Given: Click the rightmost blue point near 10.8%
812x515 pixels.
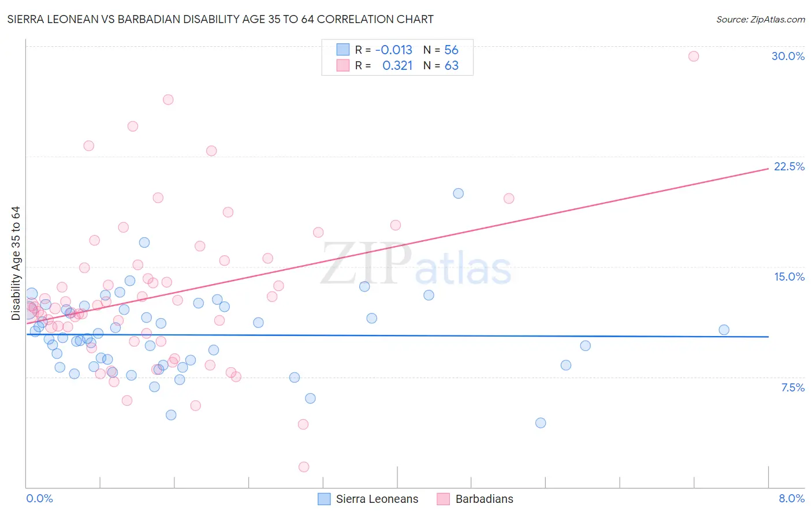Looking at the screenshot, I should click(x=724, y=330).
